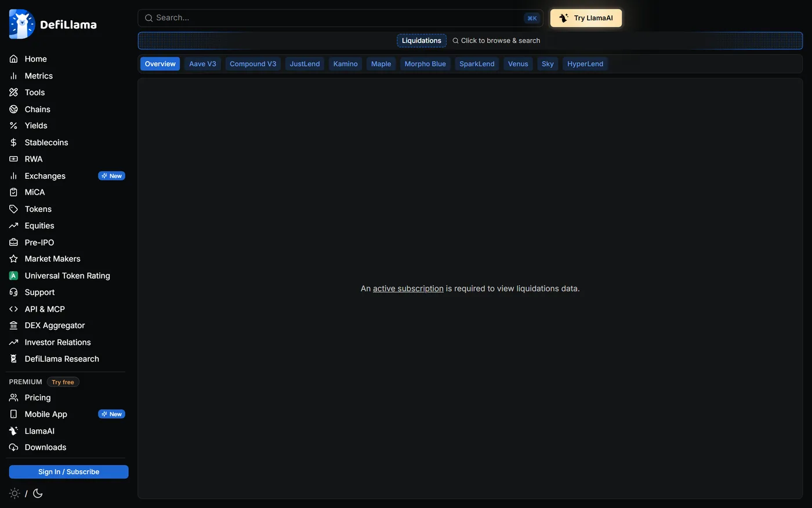Click the Stablecoins dollar icon
The width and height of the screenshot is (812, 508).
[13, 142]
